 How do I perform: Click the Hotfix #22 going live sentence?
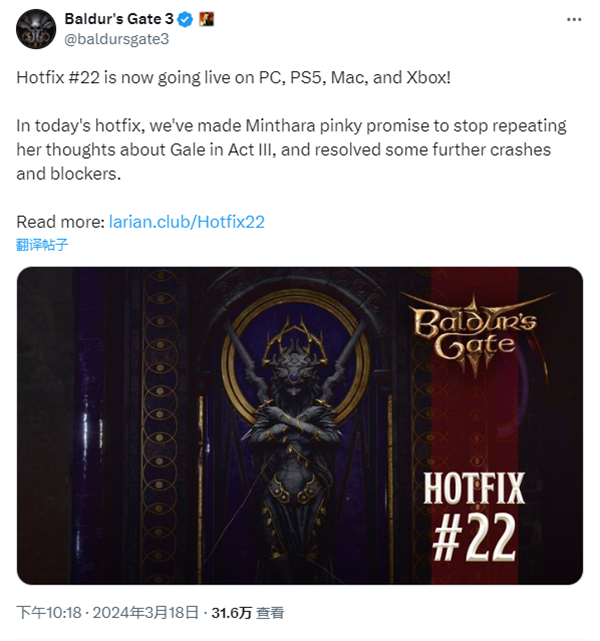pos(233,77)
